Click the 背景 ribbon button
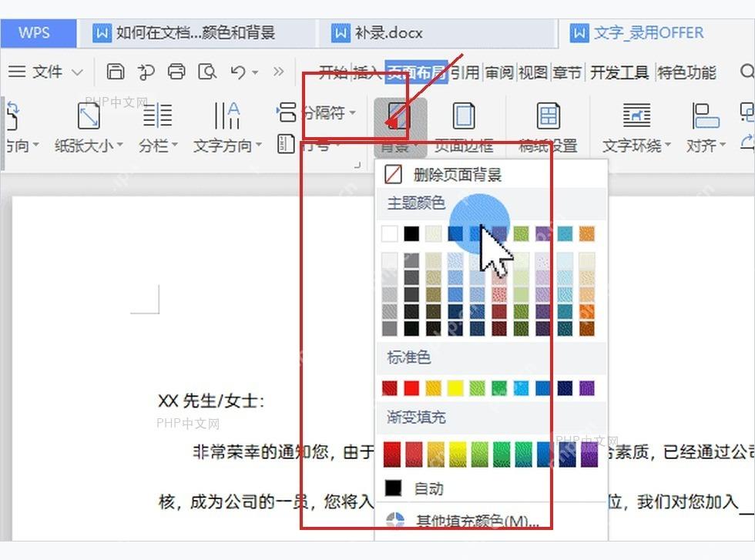This screenshot has width=755, height=560. tap(400, 128)
